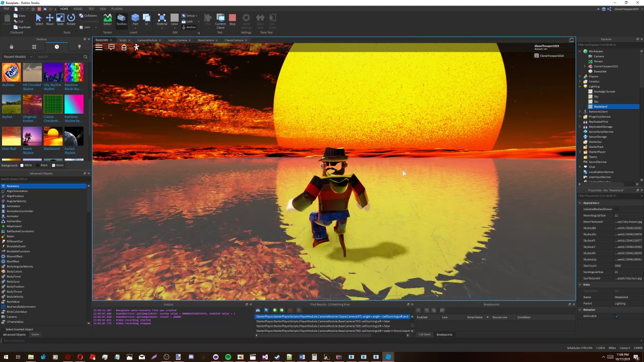Click the Stop test button
644x362 pixels.
232,20
